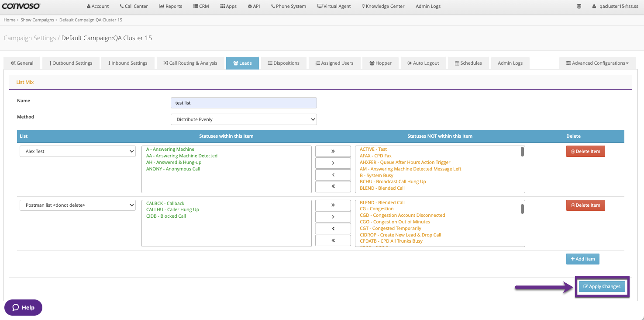This screenshot has width=644, height=320.
Task: Click the Default Campaign:QA Cluster 15 breadcrumb
Action: 91,20
